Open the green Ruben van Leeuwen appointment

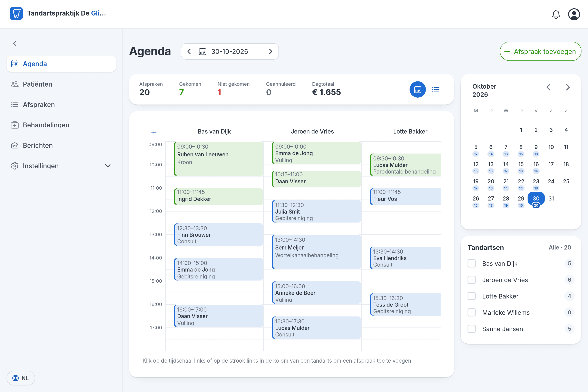point(218,159)
